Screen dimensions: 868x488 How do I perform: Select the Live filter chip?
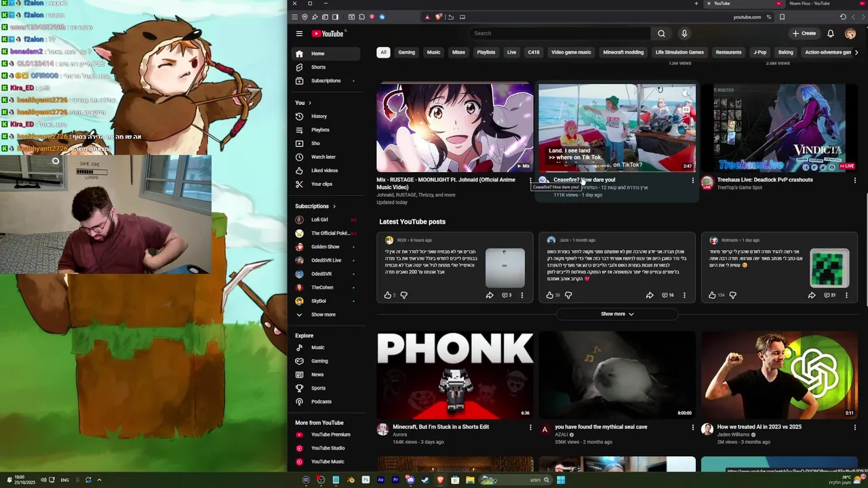(511, 52)
